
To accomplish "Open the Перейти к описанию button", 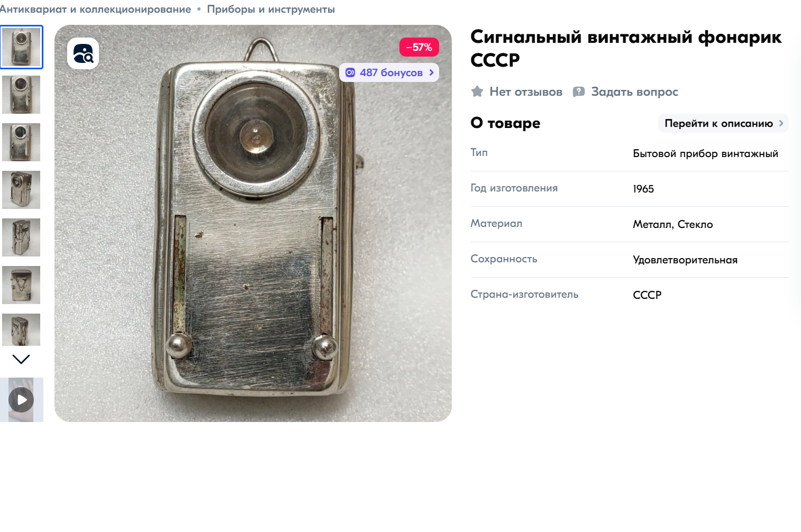I will (723, 123).
